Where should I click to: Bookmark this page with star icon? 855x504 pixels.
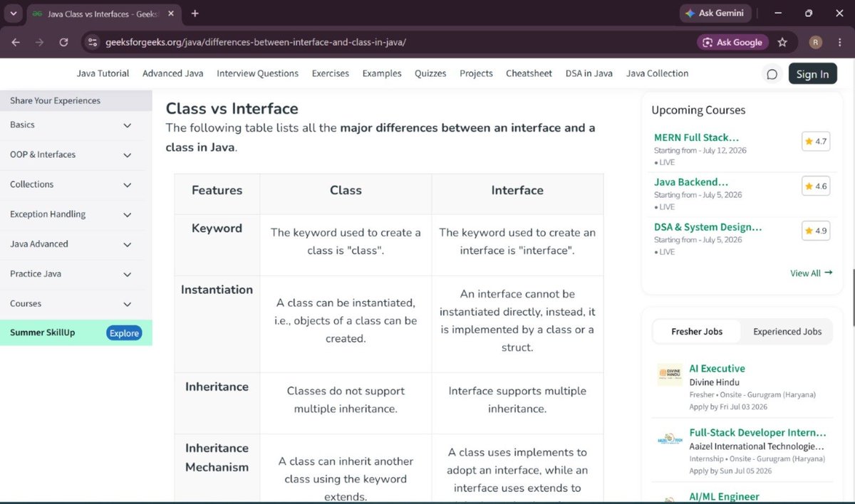pyautogui.click(x=782, y=42)
